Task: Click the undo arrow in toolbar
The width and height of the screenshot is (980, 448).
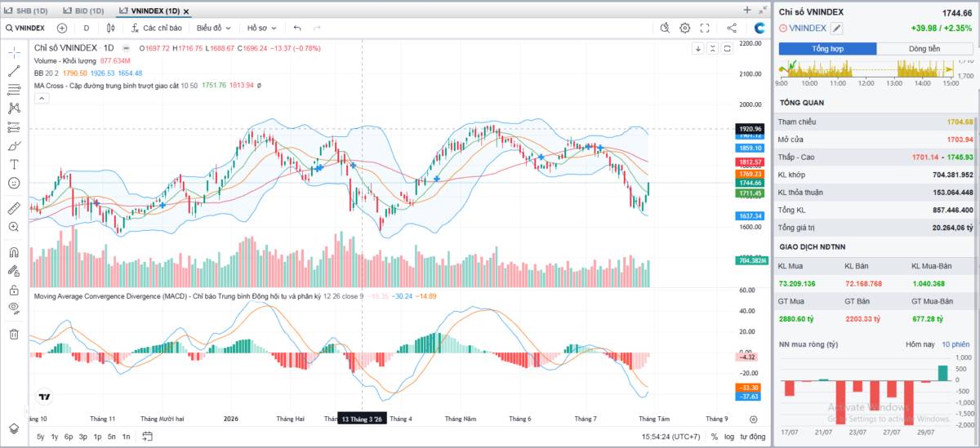Action: 297,28
